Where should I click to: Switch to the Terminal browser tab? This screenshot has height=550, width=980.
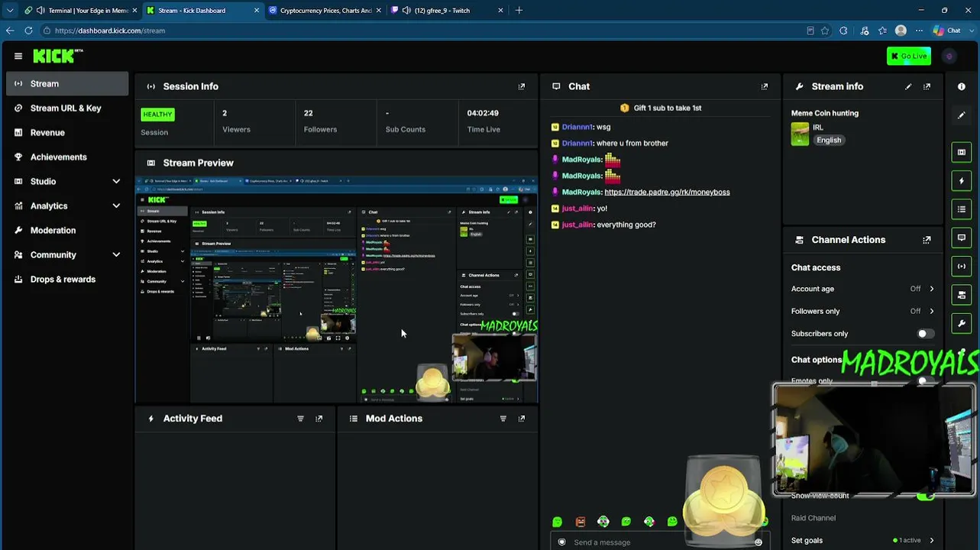[x=81, y=11]
